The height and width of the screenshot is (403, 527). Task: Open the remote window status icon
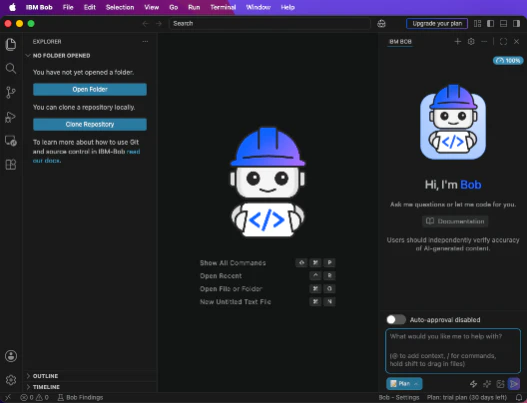[x=8, y=398]
